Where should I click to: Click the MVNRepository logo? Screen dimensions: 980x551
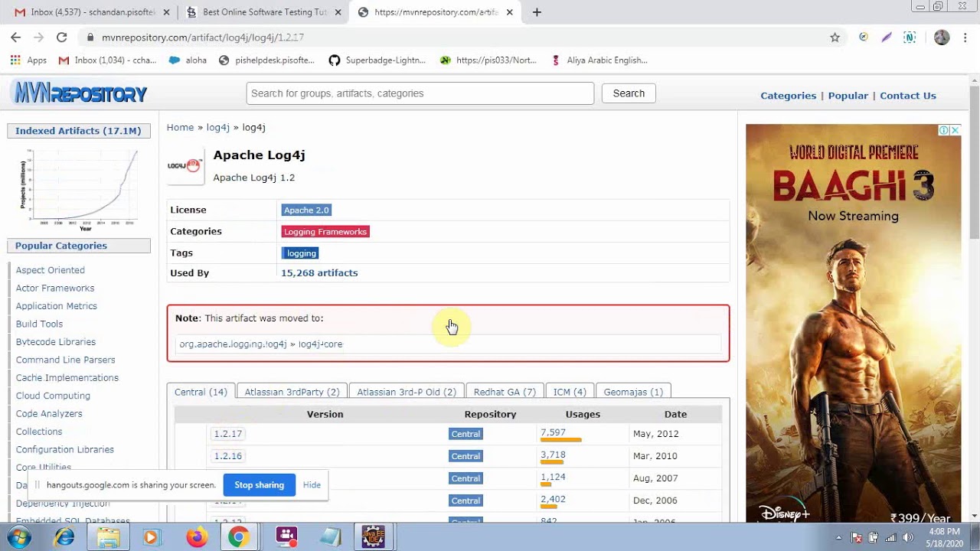pyautogui.click(x=80, y=93)
